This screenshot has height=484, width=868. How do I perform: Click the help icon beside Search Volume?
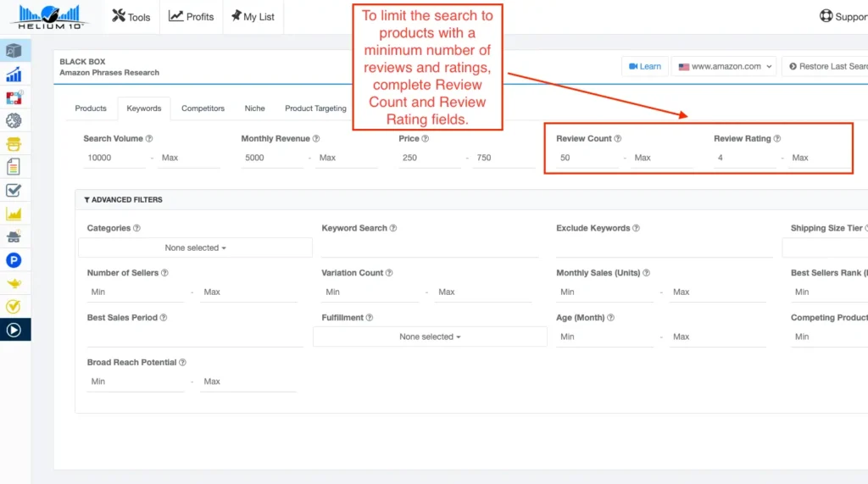[x=149, y=139]
